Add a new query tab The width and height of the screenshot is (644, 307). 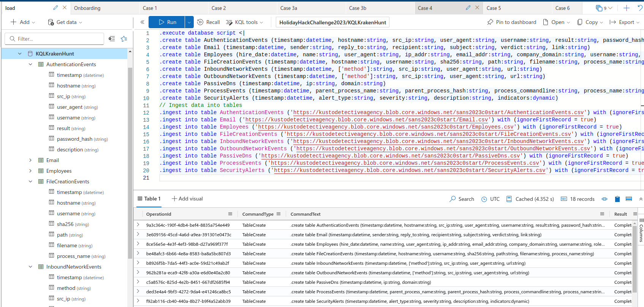(x=627, y=8)
